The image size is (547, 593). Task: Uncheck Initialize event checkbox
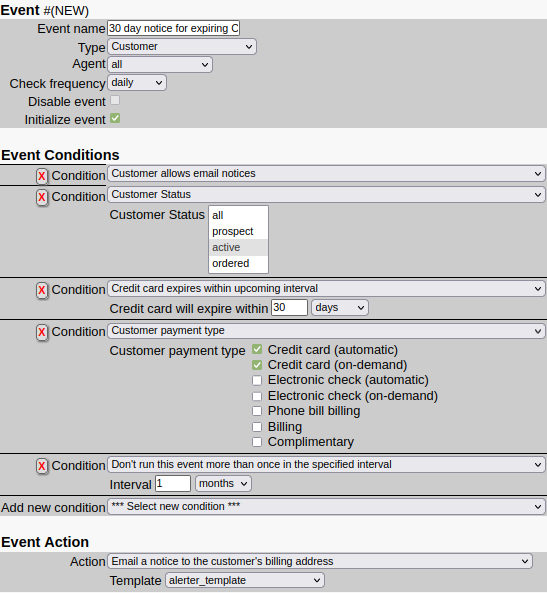[x=115, y=118]
